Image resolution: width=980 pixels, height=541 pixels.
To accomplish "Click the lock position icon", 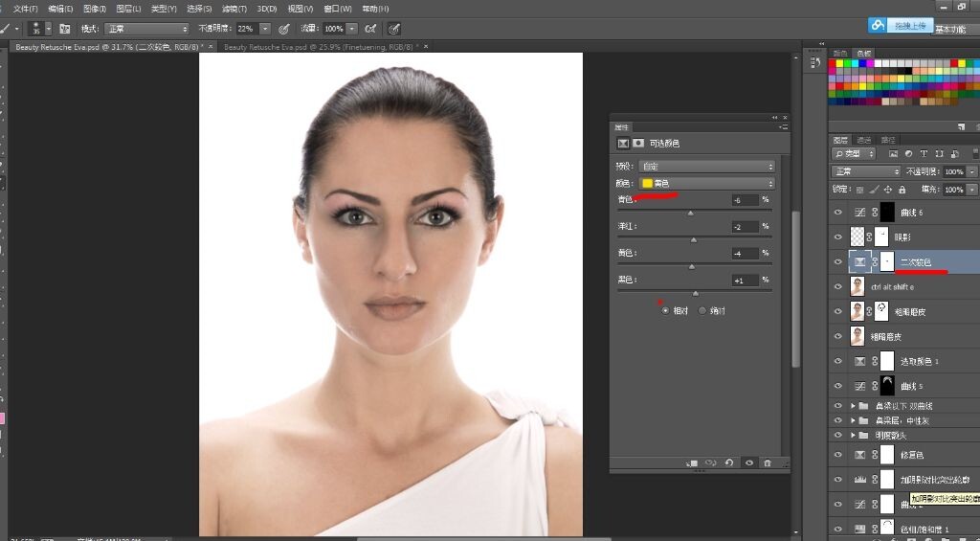I will click(888, 189).
